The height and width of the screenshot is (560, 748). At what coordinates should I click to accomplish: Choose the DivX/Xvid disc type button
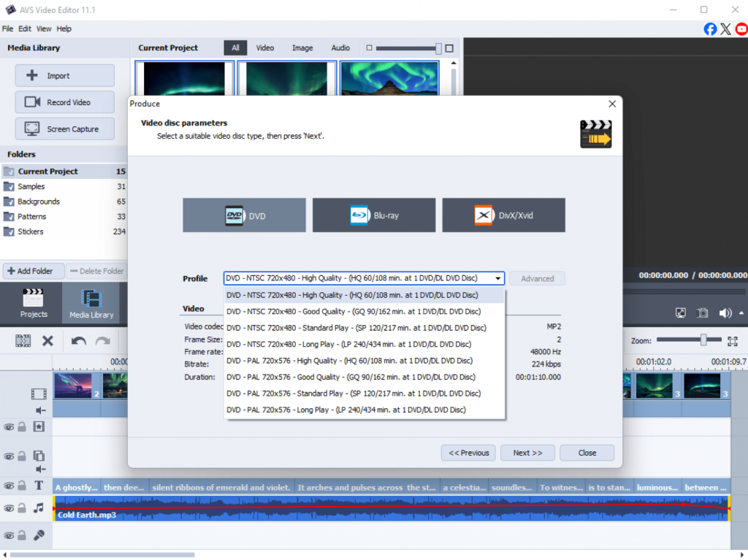click(x=504, y=215)
